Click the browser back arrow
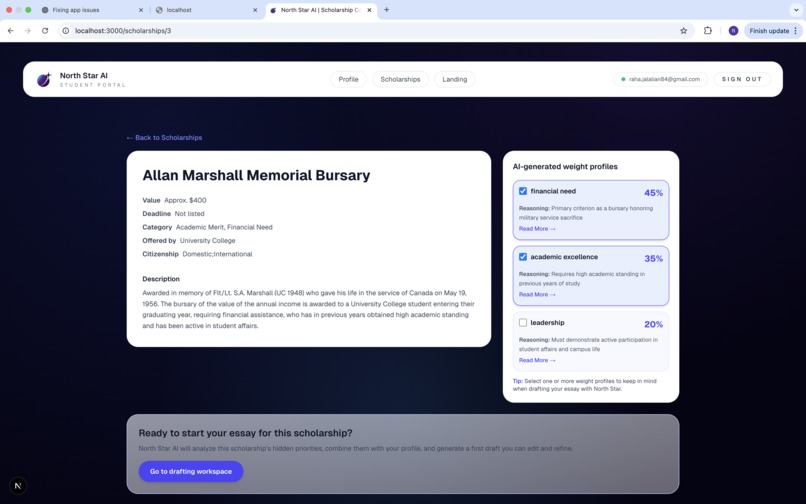806x504 pixels. (x=11, y=31)
